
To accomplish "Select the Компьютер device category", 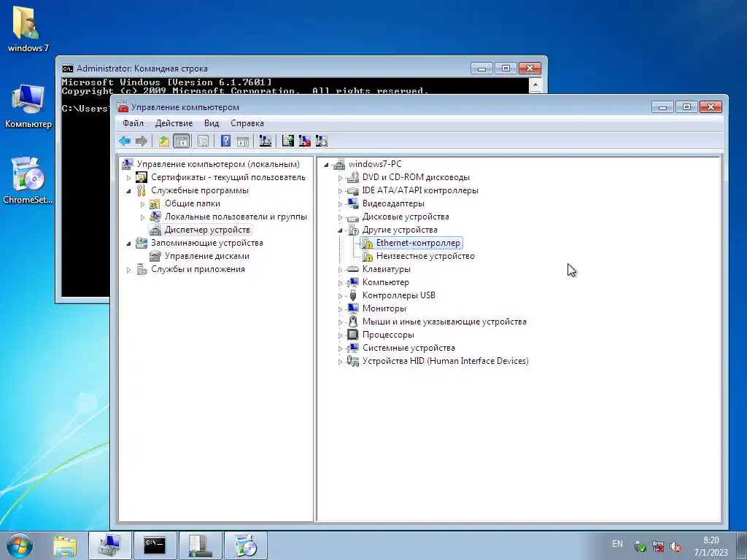I will (385, 282).
